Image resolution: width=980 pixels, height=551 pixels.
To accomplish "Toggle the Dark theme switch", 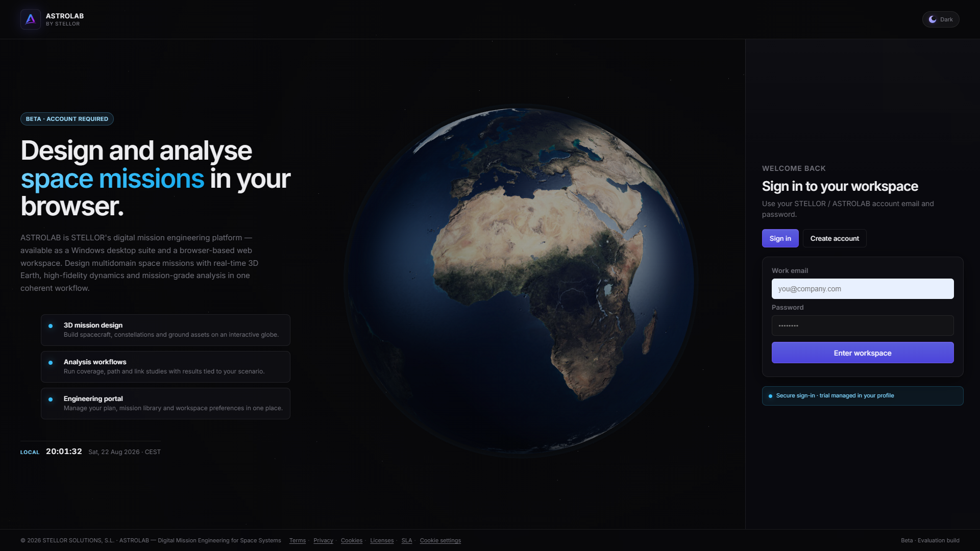I will [x=940, y=19].
